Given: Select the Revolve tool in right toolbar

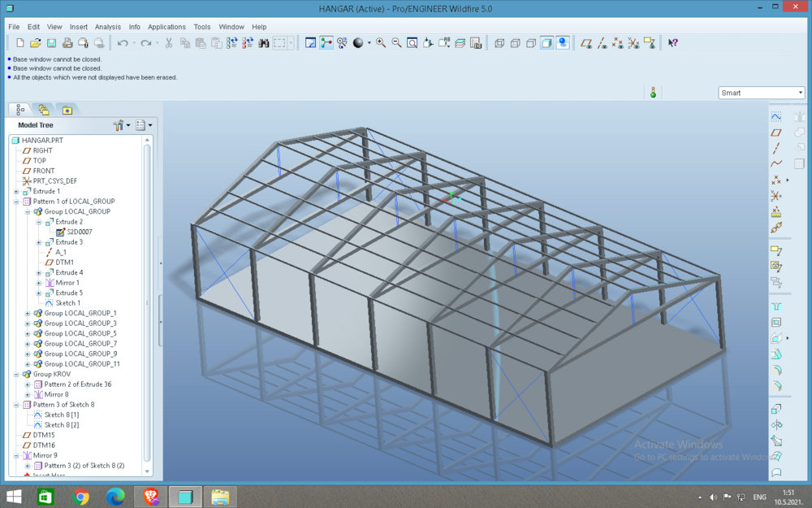Looking at the screenshot, I should 775,425.
